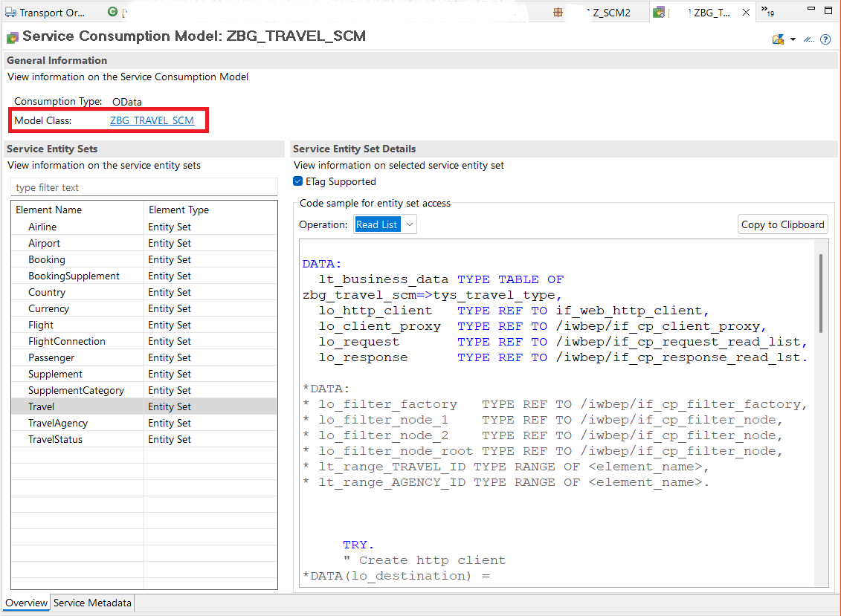Click the import file icon at top right
Image resolution: width=841 pixels, height=616 pixels.
pos(778,39)
